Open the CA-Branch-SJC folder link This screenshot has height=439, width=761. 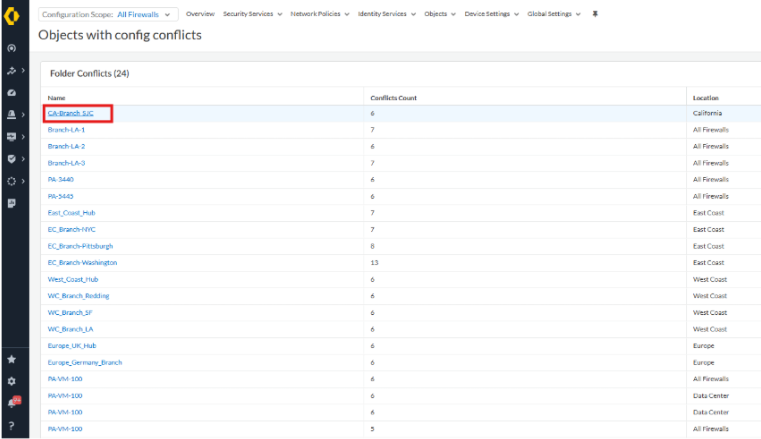[70, 113]
